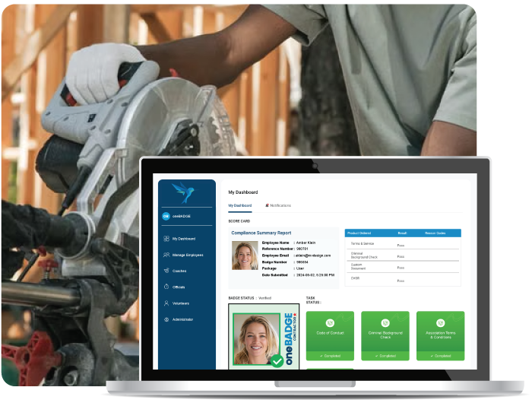Image resolution: width=532 pixels, height=403 pixels.
Task: Click the Officials stopwatch icon
Action: coord(166,287)
